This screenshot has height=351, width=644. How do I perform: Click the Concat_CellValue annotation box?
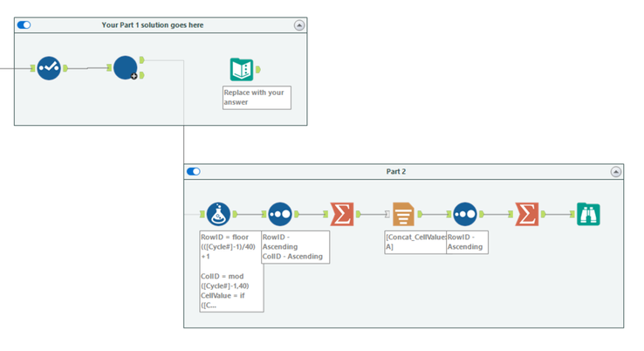415,242
